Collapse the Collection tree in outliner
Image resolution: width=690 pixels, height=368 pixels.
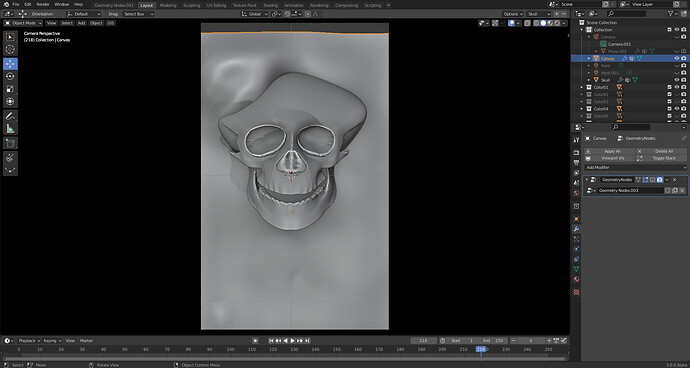[x=582, y=29]
